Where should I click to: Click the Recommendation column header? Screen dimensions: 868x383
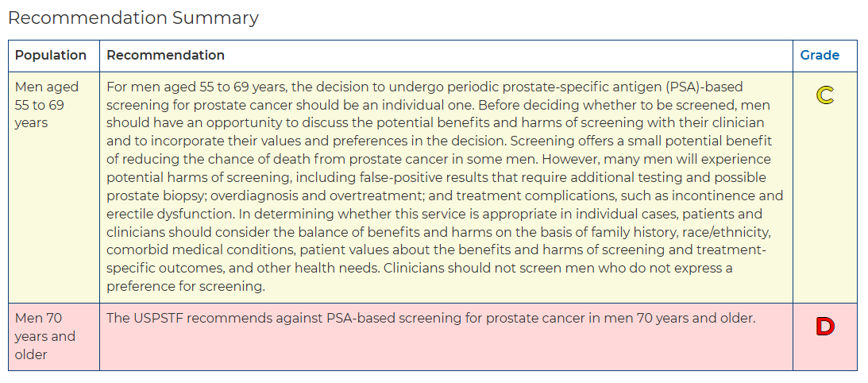pyautogui.click(x=165, y=56)
